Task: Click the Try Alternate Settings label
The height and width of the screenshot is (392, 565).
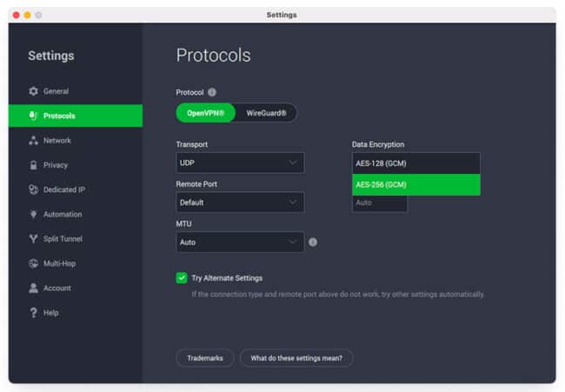Action: [x=227, y=278]
